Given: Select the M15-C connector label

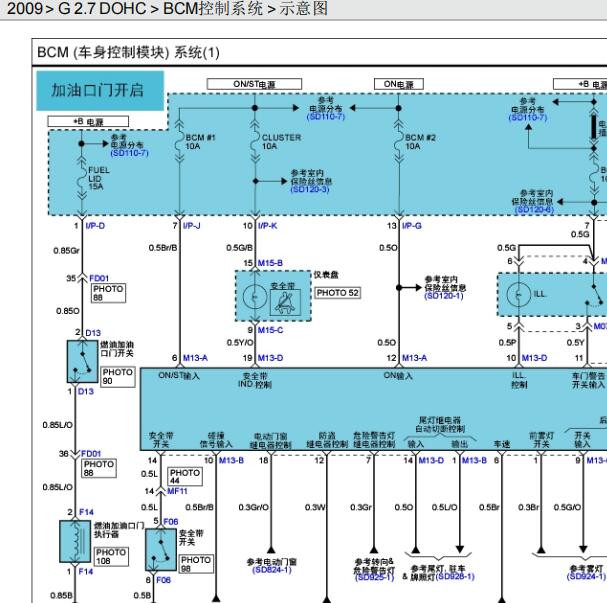Looking at the screenshot, I should tap(270, 330).
